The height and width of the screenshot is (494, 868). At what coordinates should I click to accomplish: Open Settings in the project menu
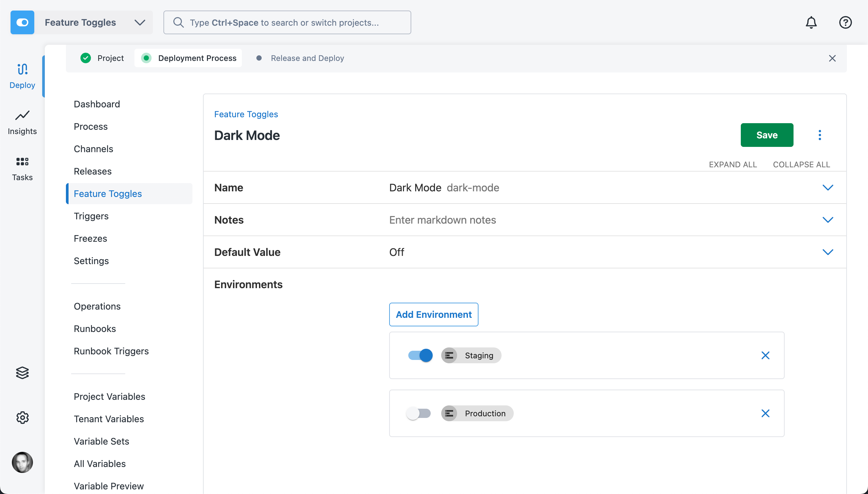click(91, 261)
